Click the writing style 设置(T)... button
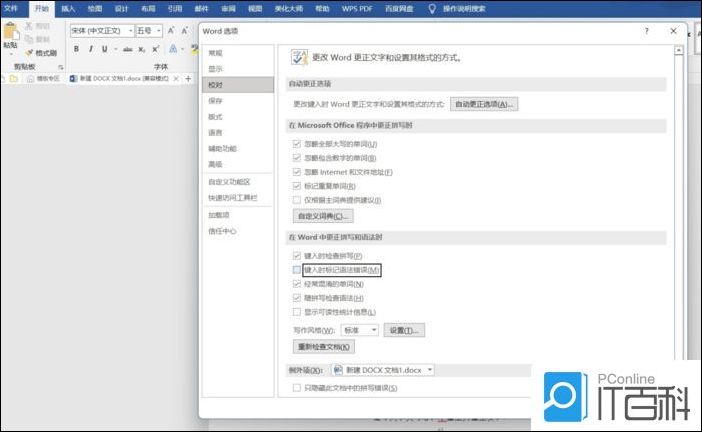The height and width of the screenshot is (432, 702). click(x=404, y=330)
